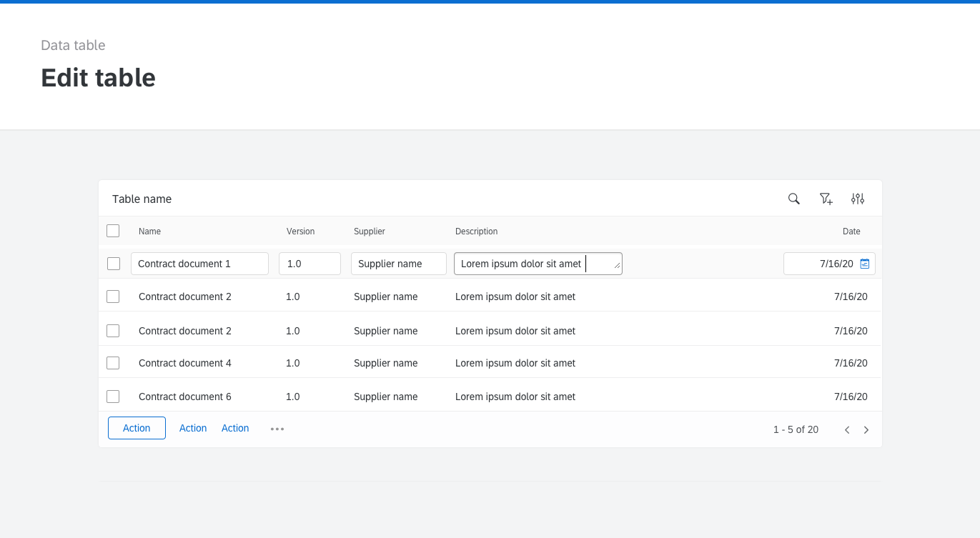Click the Edit table page heading
The image size is (980, 538).
98,77
